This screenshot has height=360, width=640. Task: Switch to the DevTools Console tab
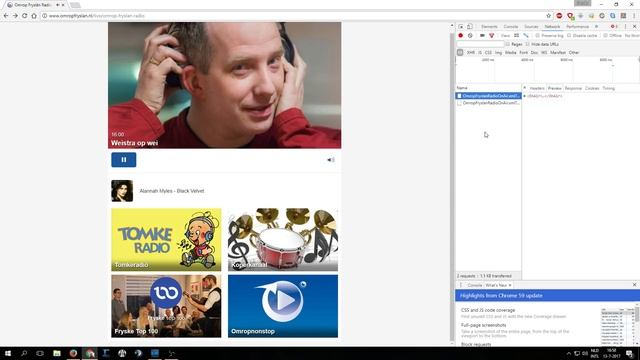pyautogui.click(x=511, y=27)
